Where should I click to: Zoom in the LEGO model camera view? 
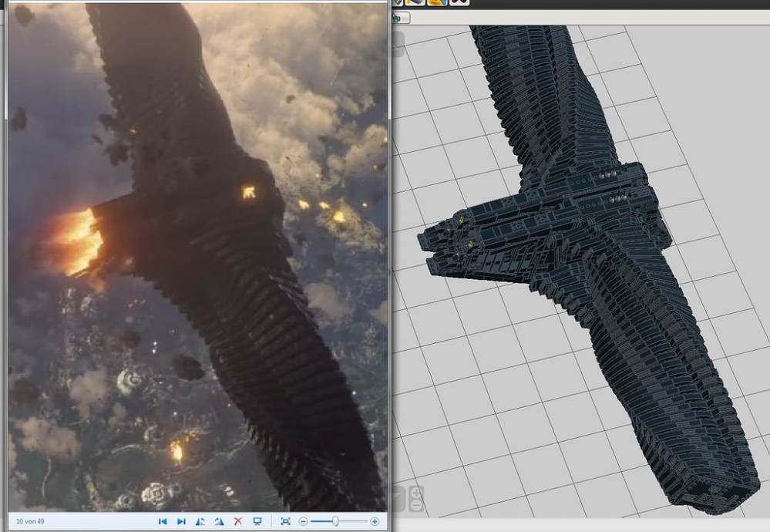[416, 492]
